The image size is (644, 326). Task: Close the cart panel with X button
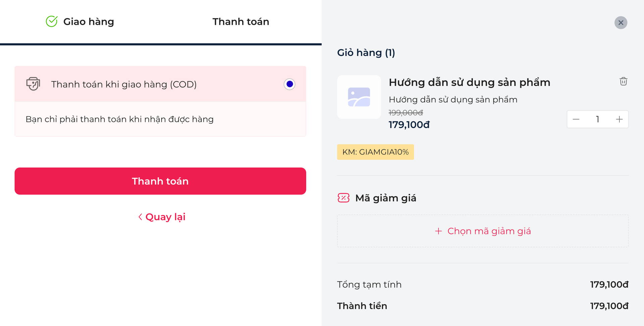[x=621, y=23]
